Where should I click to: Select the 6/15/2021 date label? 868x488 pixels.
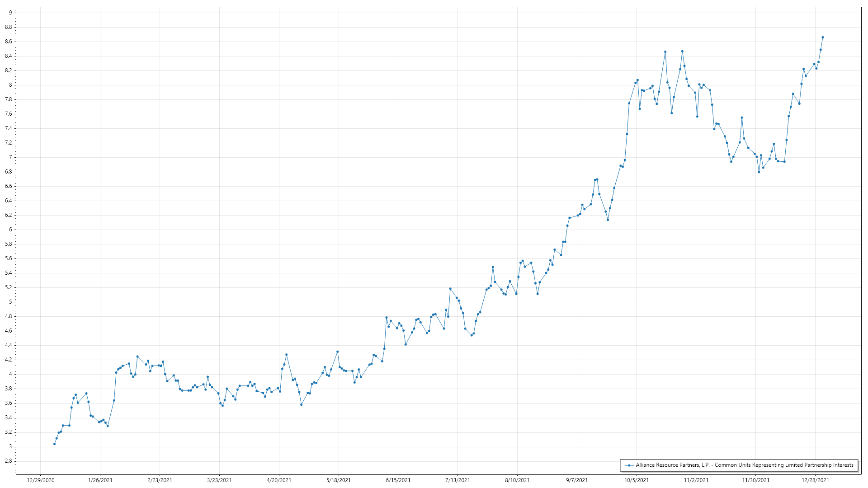[398, 480]
